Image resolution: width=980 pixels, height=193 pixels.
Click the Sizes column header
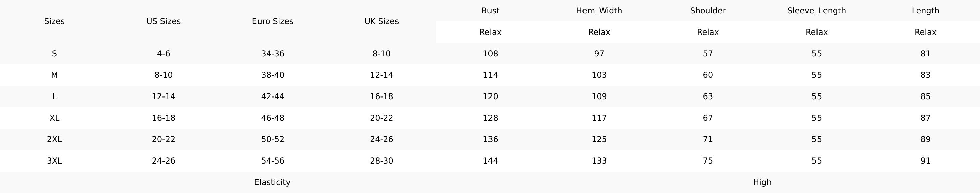click(54, 21)
